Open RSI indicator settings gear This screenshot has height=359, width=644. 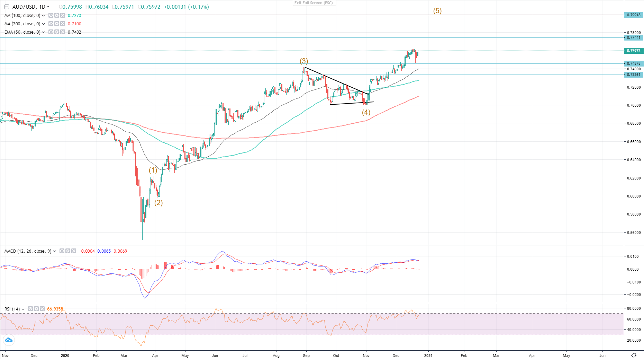[x=36, y=309]
